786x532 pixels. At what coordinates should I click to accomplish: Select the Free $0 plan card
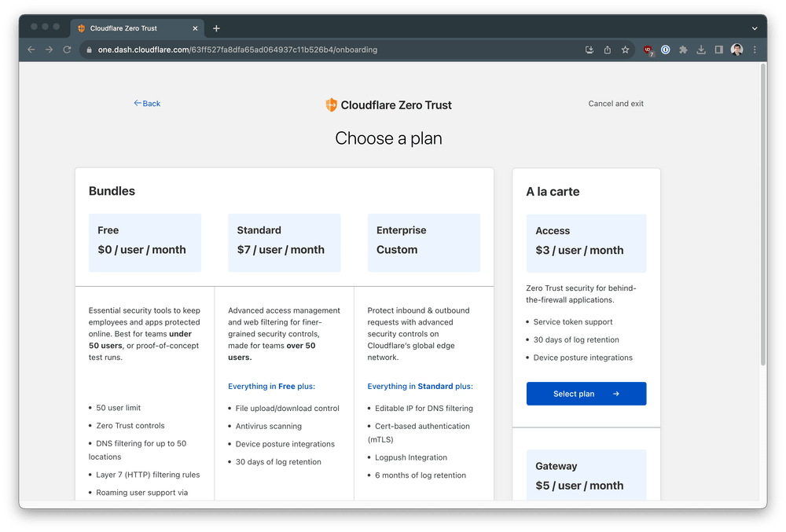pos(145,242)
